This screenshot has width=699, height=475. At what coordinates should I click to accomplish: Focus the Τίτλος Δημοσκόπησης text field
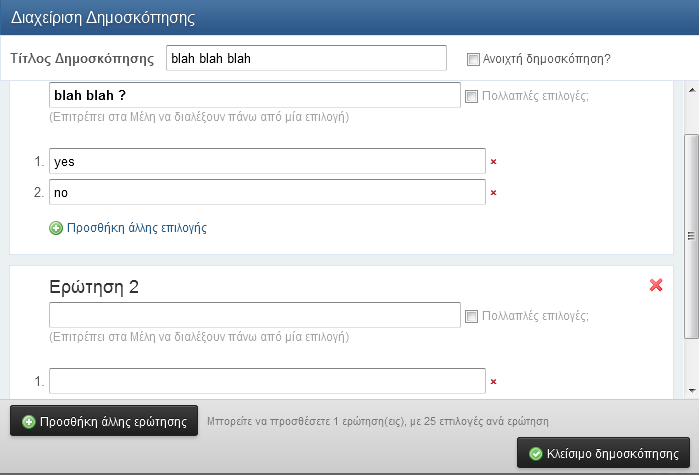click(306, 58)
